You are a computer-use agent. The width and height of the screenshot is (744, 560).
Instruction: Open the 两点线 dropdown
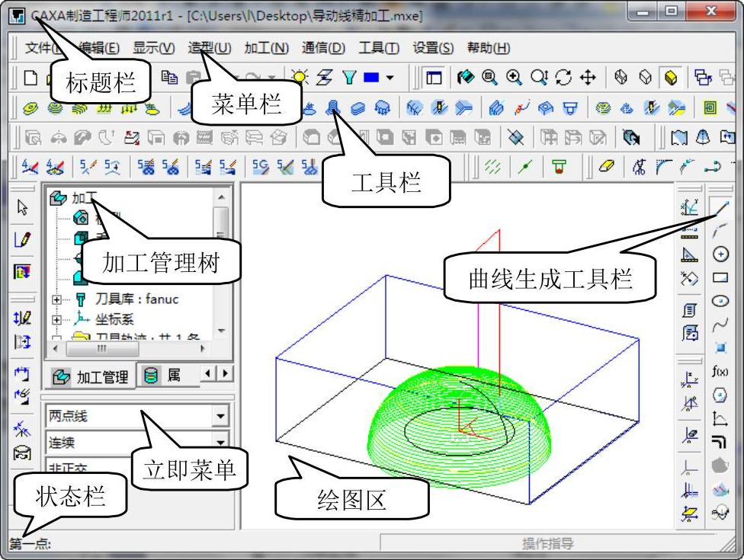[x=220, y=416]
